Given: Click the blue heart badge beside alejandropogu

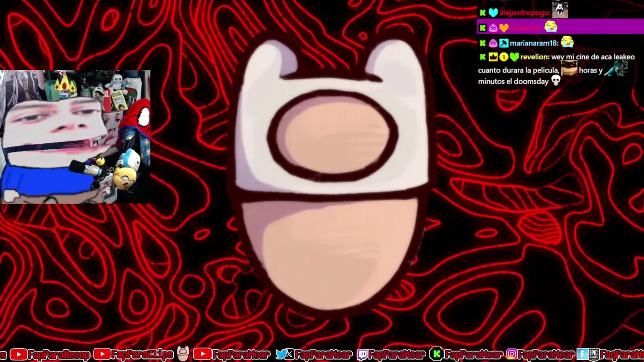Looking at the screenshot, I should [493, 13].
